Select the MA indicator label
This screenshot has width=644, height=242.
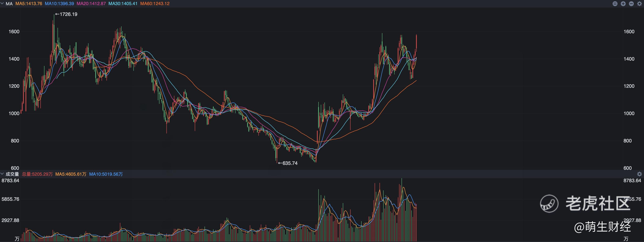click(9, 4)
